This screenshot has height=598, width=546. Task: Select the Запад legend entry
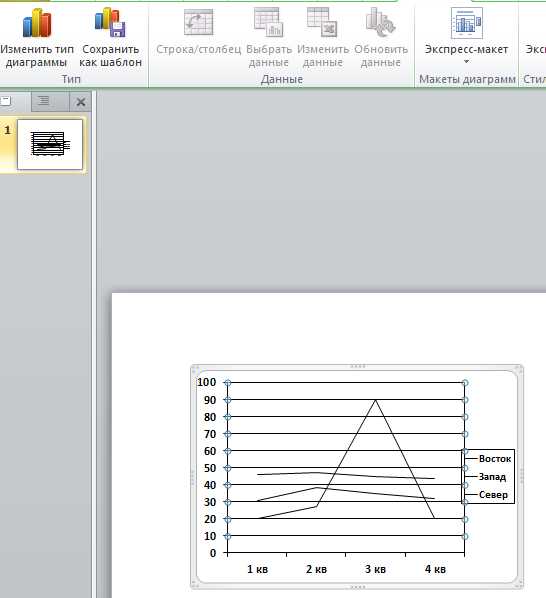[x=492, y=477]
